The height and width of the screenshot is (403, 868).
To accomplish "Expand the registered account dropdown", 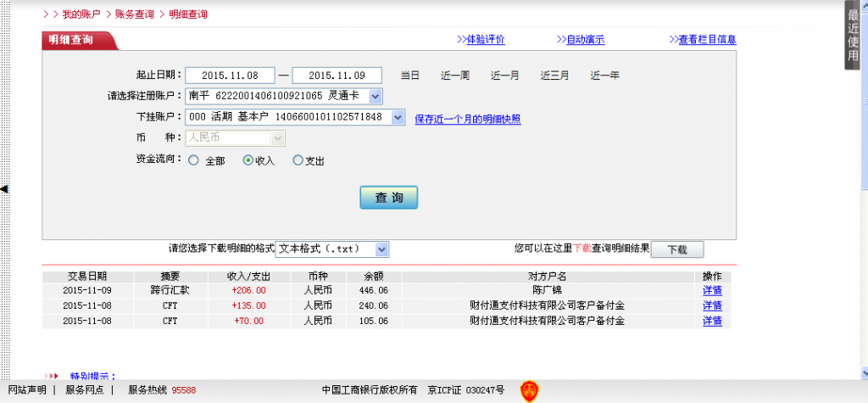I will (x=375, y=97).
